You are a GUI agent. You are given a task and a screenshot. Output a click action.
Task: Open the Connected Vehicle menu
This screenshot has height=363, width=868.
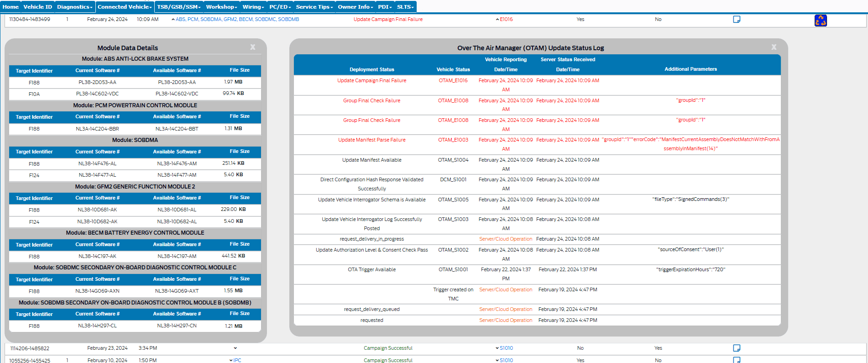pos(125,7)
